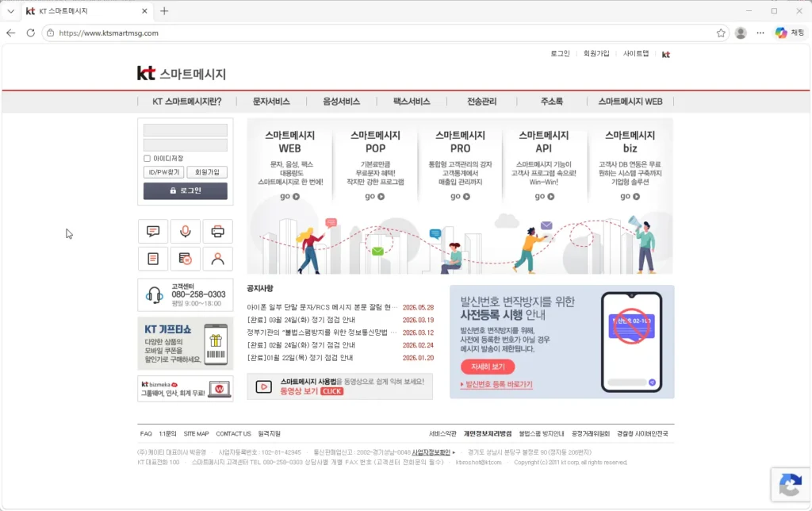Viewport: 812px width, 511px height.
Task: Click the go arrow under 스마트메시지 WEB
Action: tap(290, 197)
